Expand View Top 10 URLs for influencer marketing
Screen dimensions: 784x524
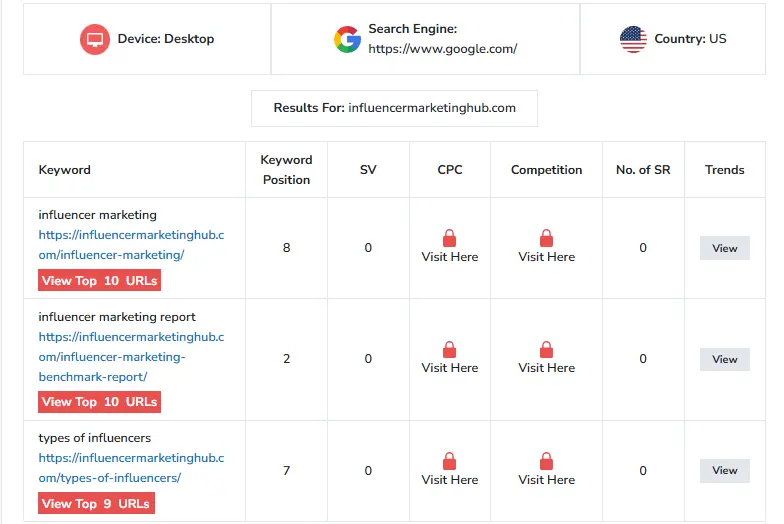coord(99,281)
